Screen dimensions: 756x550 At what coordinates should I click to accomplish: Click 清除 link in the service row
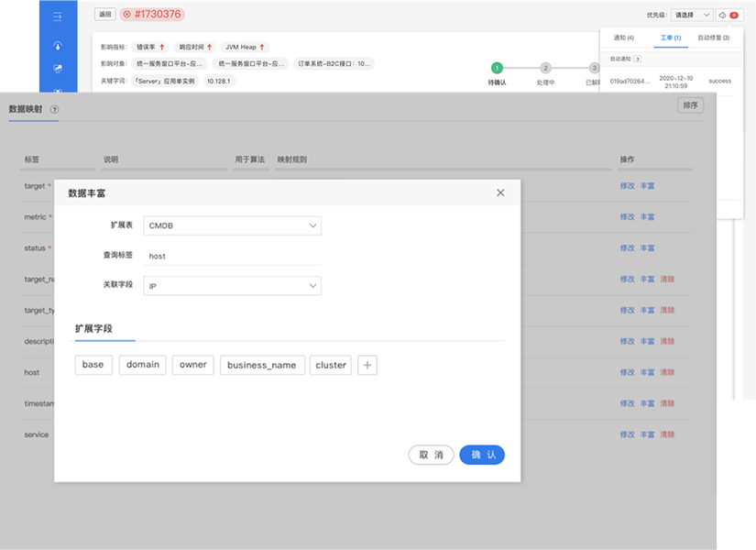667,434
